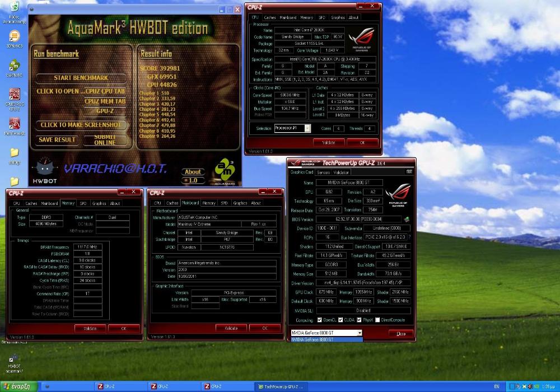Click the BIOS save chip icon in GPU-Z
The width and height of the screenshot is (560, 392).
(x=407, y=219)
